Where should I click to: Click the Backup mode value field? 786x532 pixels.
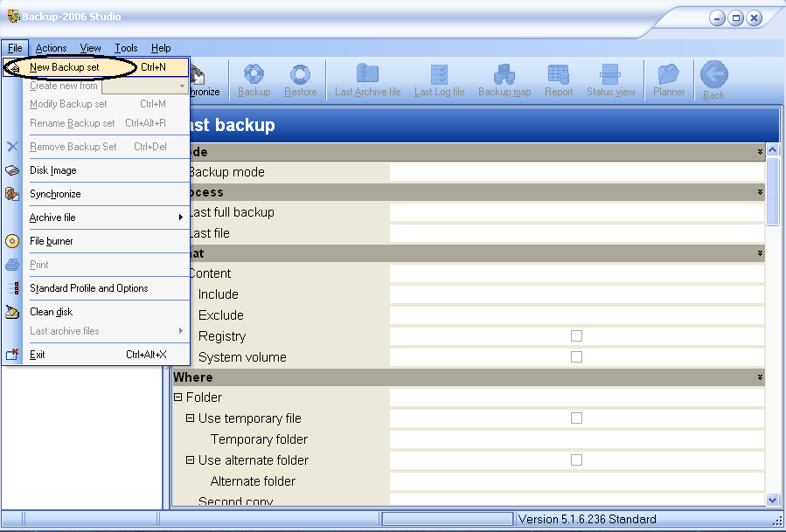click(577, 172)
